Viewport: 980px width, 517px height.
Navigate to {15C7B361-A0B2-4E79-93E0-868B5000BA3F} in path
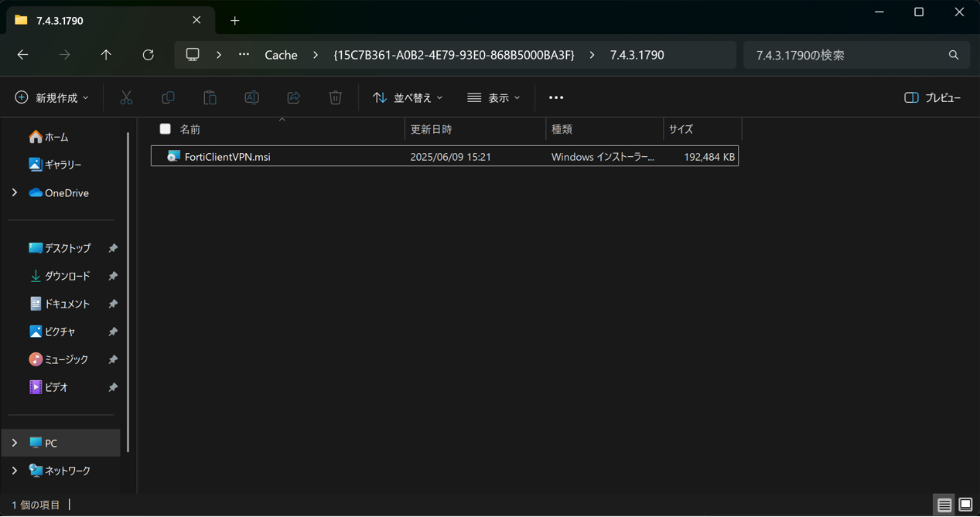point(454,55)
